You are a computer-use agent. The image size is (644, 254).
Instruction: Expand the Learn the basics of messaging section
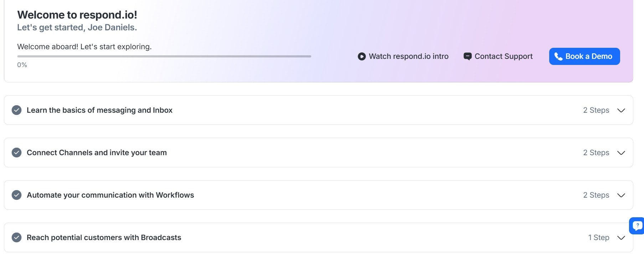point(621,110)
